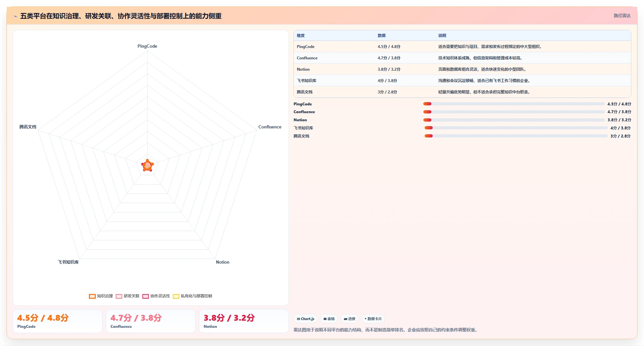
Task: Click the radar data polygon at chart center
Action: pyautogui.click(x=147, y=166)
